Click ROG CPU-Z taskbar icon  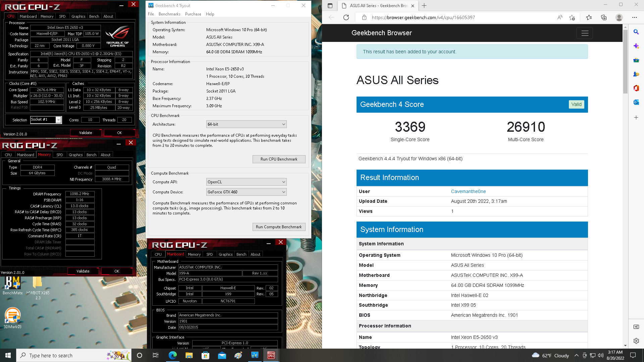(x=271, y=355)
